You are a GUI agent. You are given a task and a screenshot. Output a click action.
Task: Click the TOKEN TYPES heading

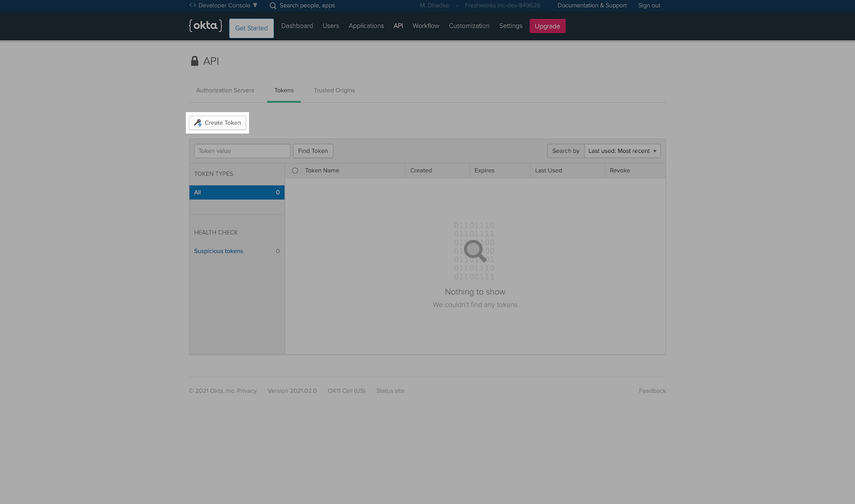(x=214, y=174)
